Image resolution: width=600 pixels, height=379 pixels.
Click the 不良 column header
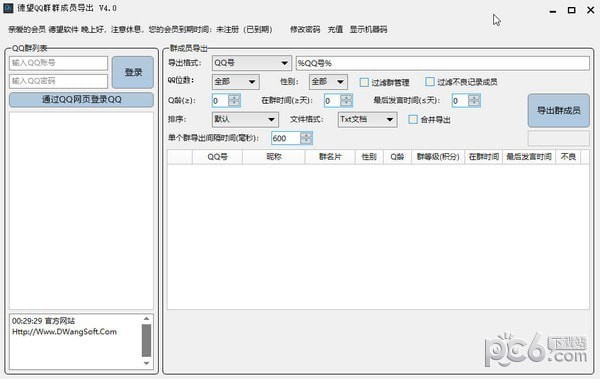point(568,157)
